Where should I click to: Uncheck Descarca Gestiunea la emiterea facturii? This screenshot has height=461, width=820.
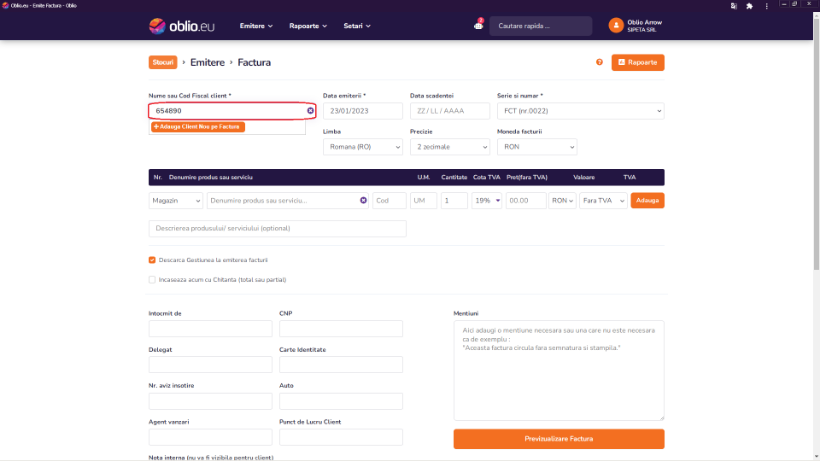click(152, 260)
